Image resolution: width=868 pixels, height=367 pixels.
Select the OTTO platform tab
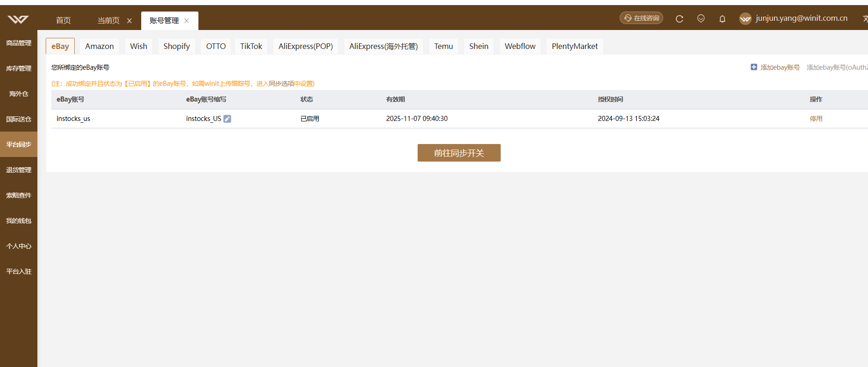[216, 46]
